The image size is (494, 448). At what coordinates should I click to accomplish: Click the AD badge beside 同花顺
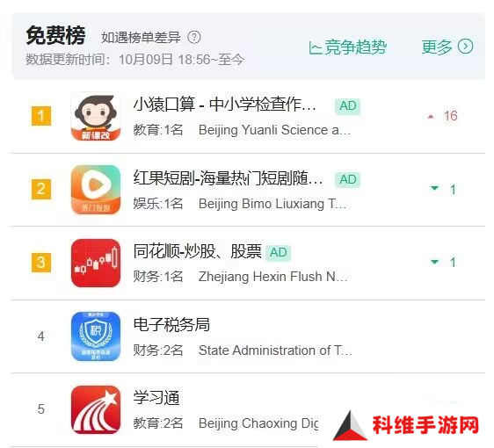[x=278, y=252]
